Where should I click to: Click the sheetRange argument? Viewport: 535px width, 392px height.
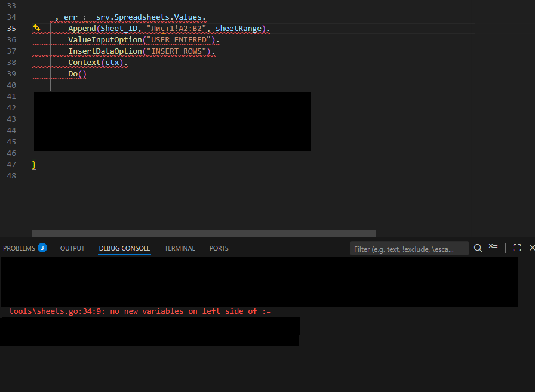(x=238, y=29)
